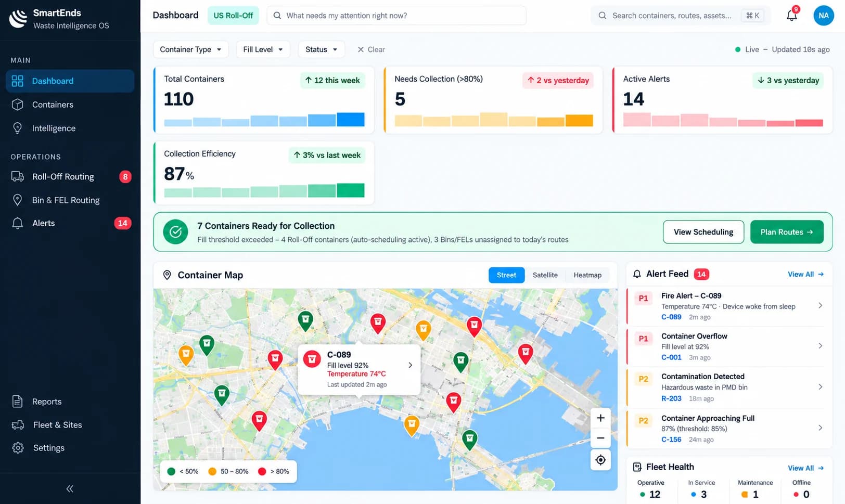Click the US Roll-Off badge

click(x=233, y=16)
